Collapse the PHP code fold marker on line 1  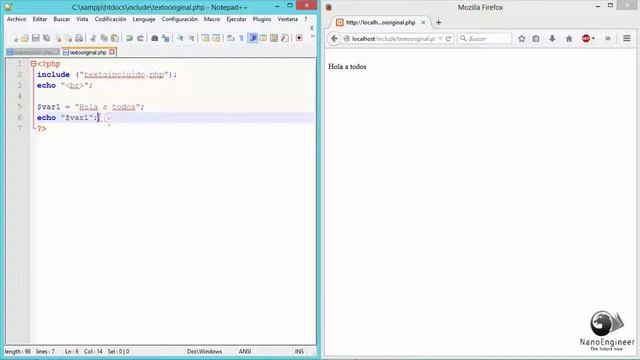point(33,64)
